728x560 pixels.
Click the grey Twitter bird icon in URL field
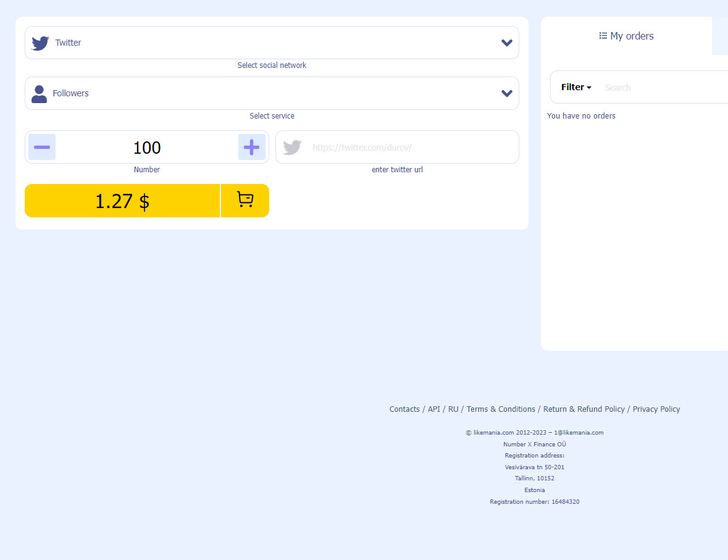[x=293, y=147]
